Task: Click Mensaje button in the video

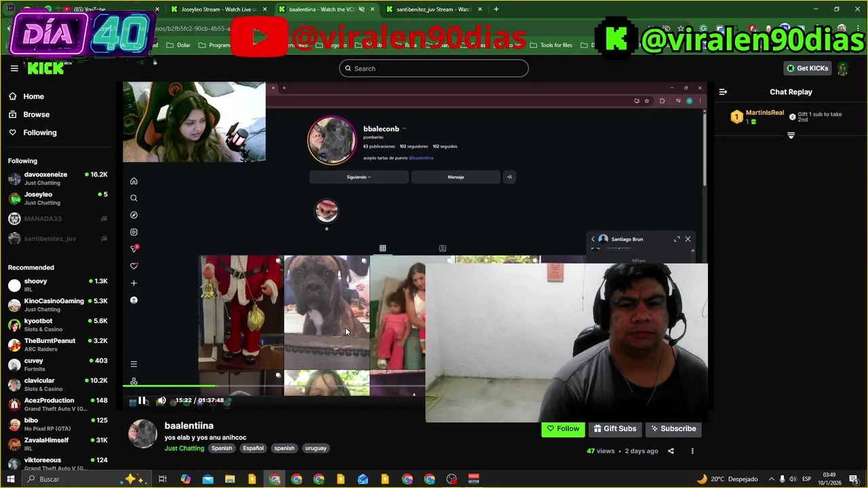Action: coord(456,177)
